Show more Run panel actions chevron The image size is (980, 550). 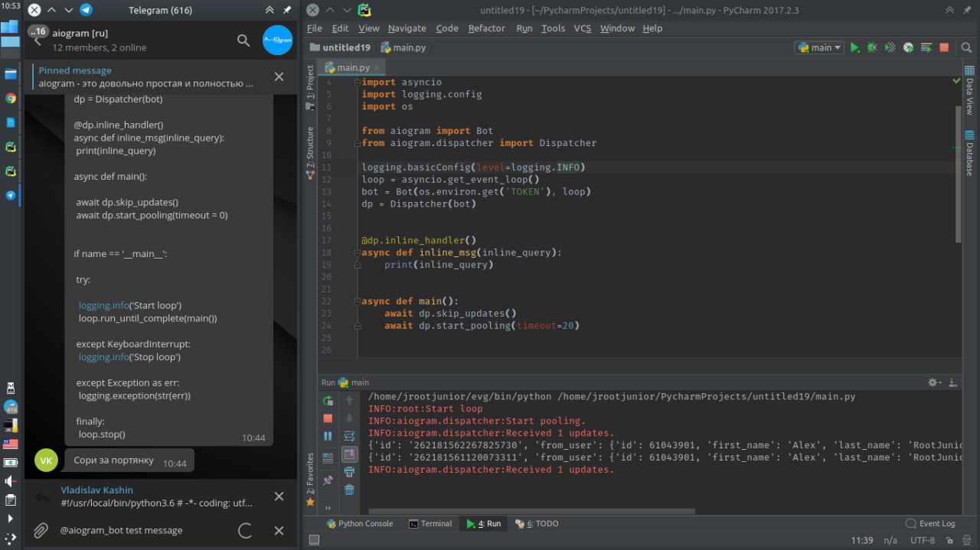[328, 507]
